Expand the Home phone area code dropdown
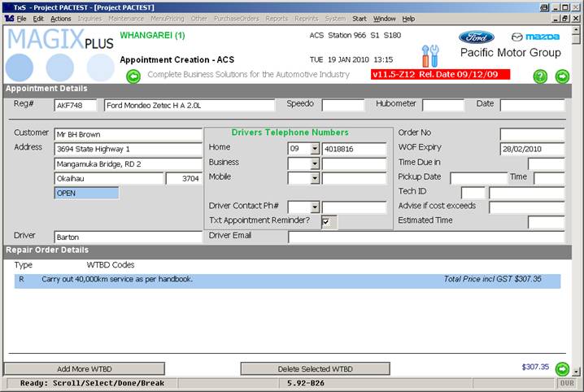Image resolution: width=584 pixels, height=392 pixels. tap(315, 149)
